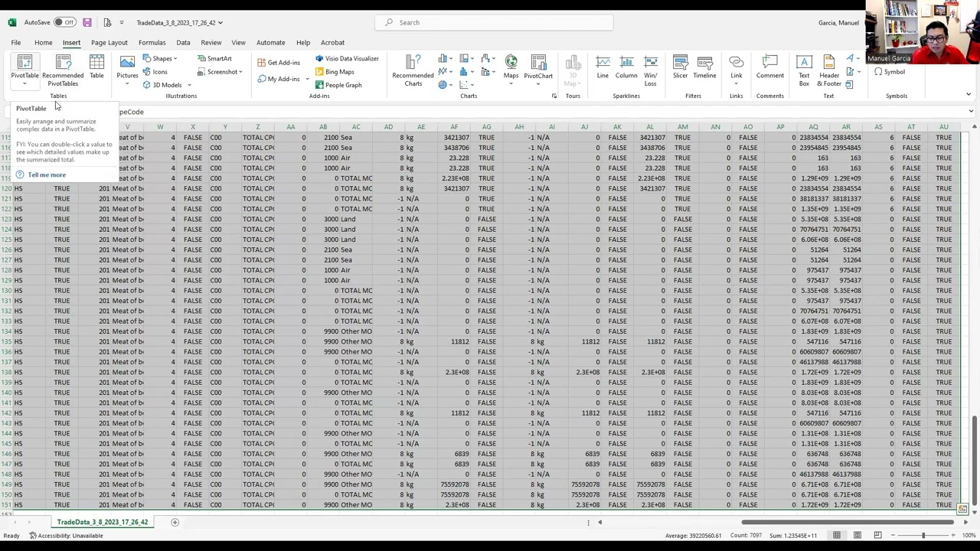Insert a Text Box
The width and height of the screenshot is (980, 551).
pos(804,69)
